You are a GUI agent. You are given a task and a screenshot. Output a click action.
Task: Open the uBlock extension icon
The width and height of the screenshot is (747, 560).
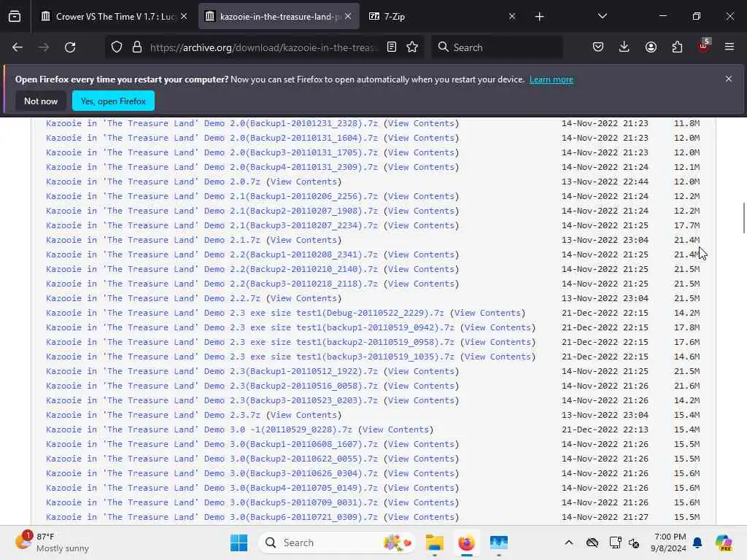[704, 46]
